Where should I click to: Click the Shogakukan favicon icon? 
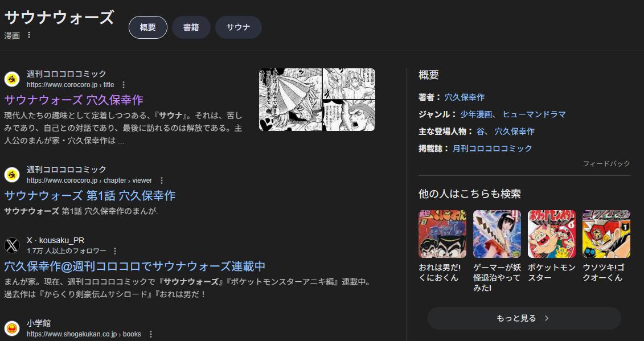pos(12,328)
